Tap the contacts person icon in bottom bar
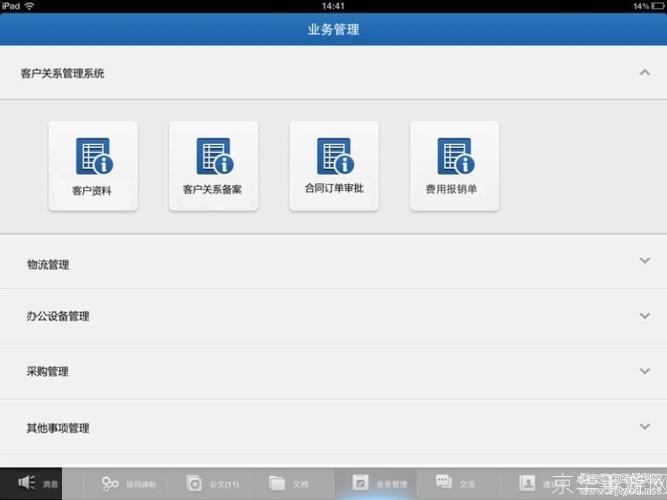This screenshot has height=500, width=667. (527, 483)
